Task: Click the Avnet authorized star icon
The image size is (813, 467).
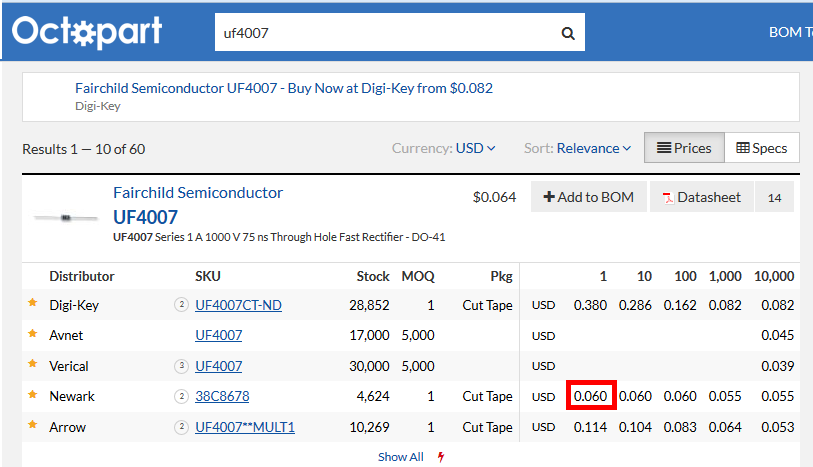Action: tap(33, 333)
